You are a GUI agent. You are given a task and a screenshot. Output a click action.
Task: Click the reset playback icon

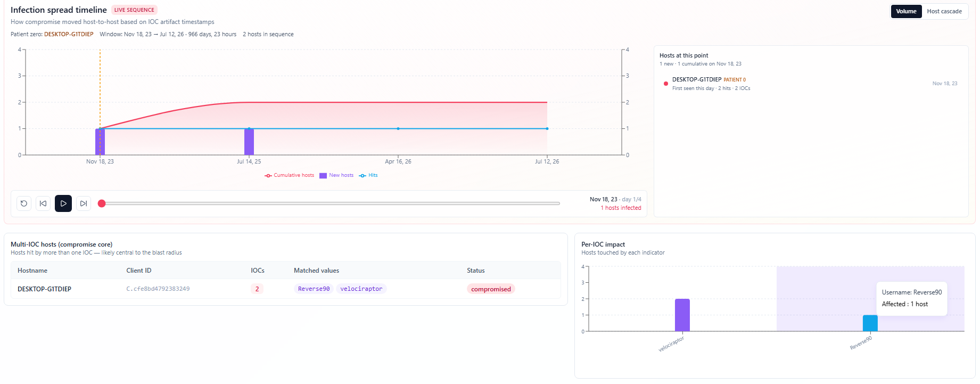coord(24,203)
